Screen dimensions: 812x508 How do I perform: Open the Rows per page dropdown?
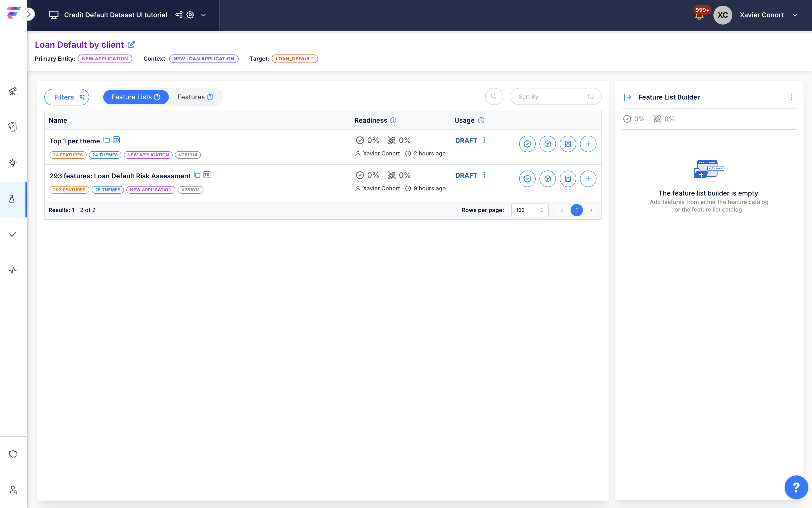530,210
